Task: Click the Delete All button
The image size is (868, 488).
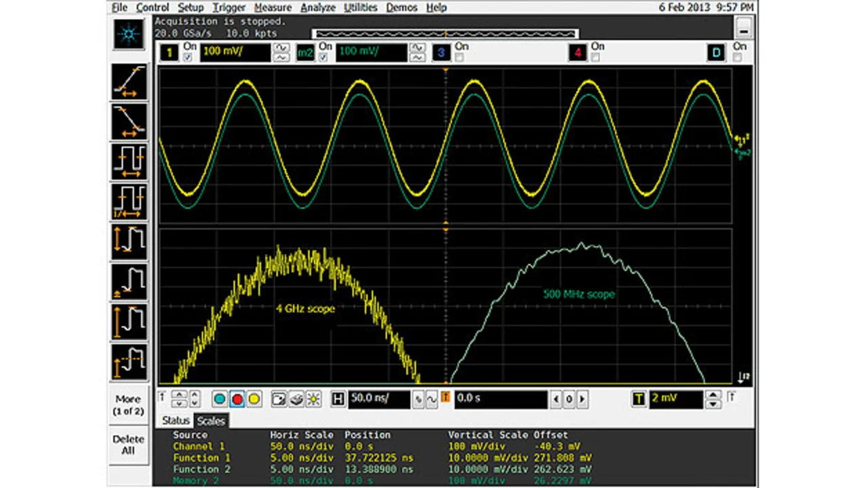Action: tap(128, 445)
